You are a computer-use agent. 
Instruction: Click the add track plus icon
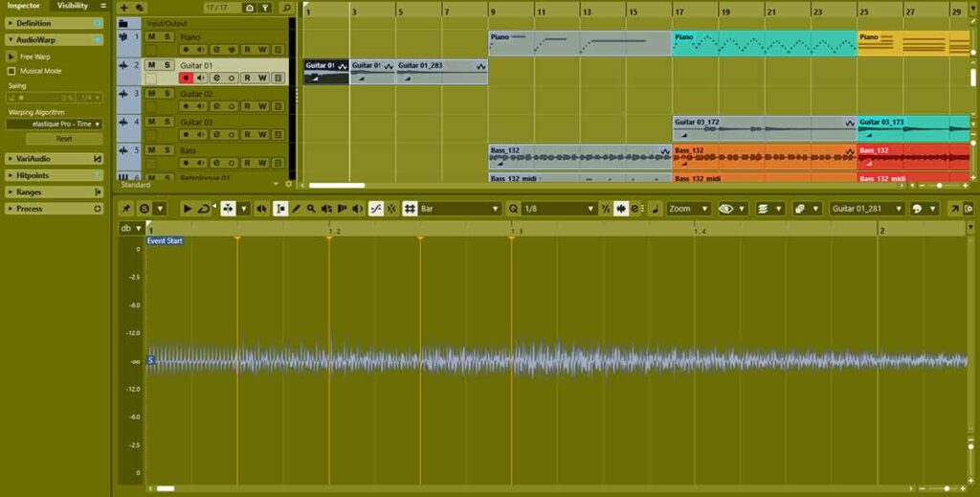[x=123, y=8]
